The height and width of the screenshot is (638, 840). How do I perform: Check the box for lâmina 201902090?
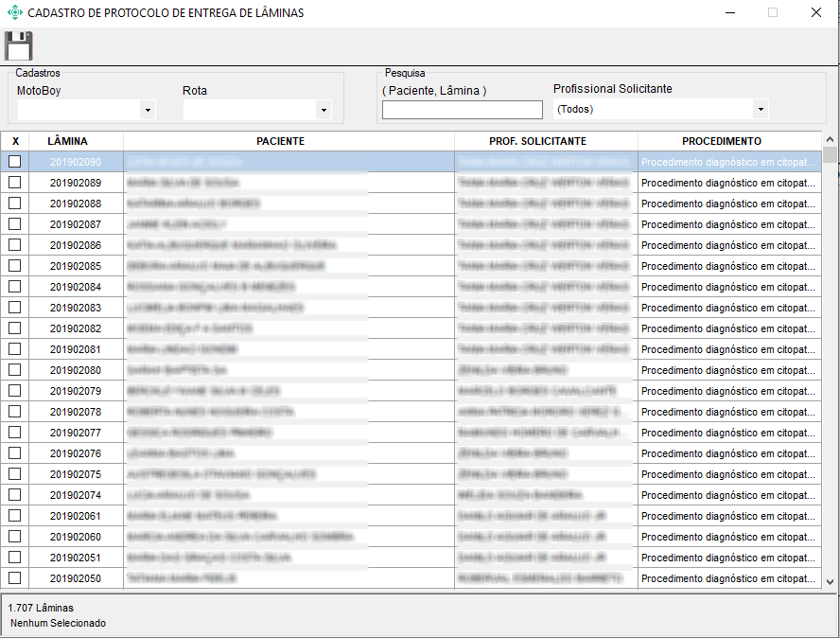point(14,162)
